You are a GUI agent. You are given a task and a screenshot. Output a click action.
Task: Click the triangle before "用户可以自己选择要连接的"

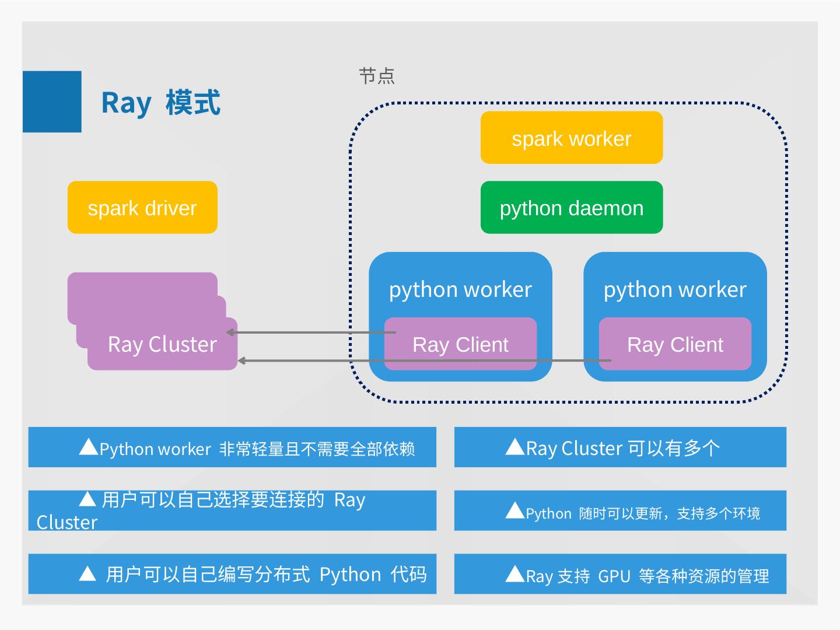click(x=87, y=499)
